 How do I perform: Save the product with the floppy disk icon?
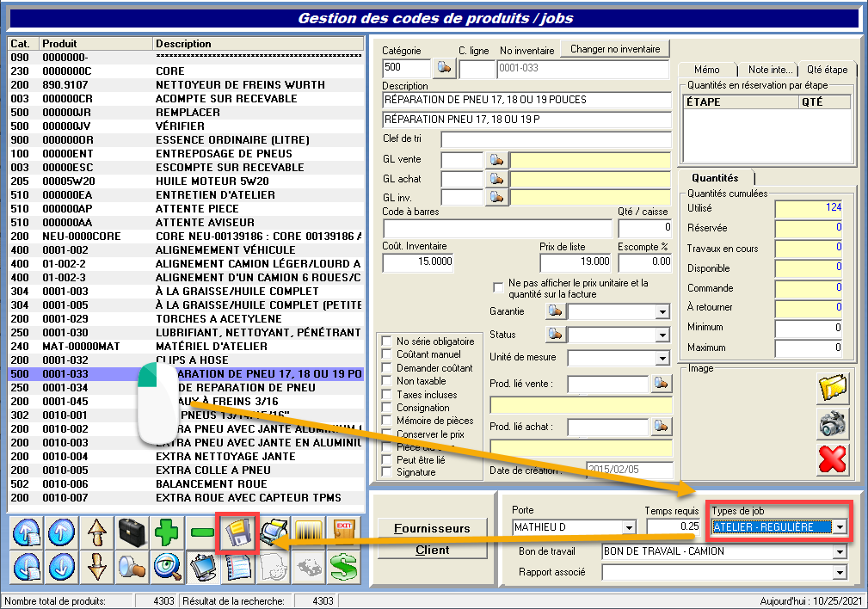click(238, 533)
